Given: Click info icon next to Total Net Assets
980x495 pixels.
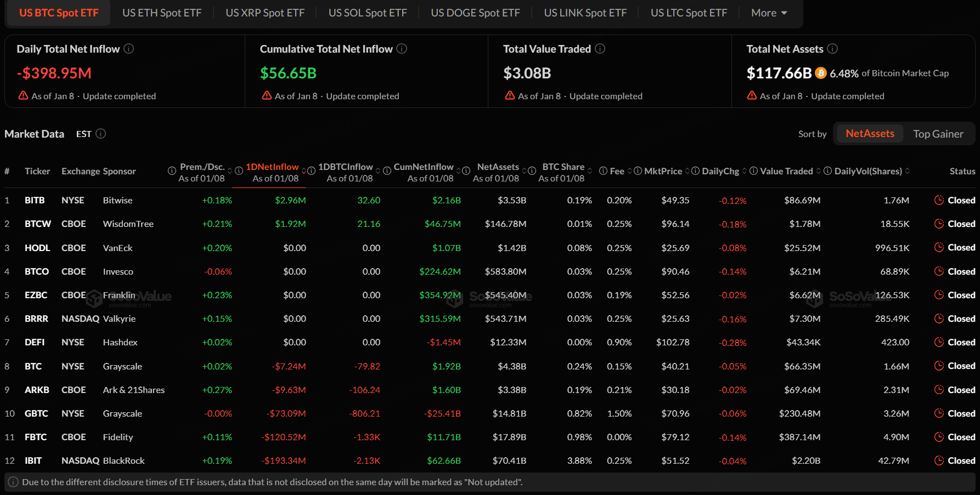Looking at the screenshot, I should 832,49.
